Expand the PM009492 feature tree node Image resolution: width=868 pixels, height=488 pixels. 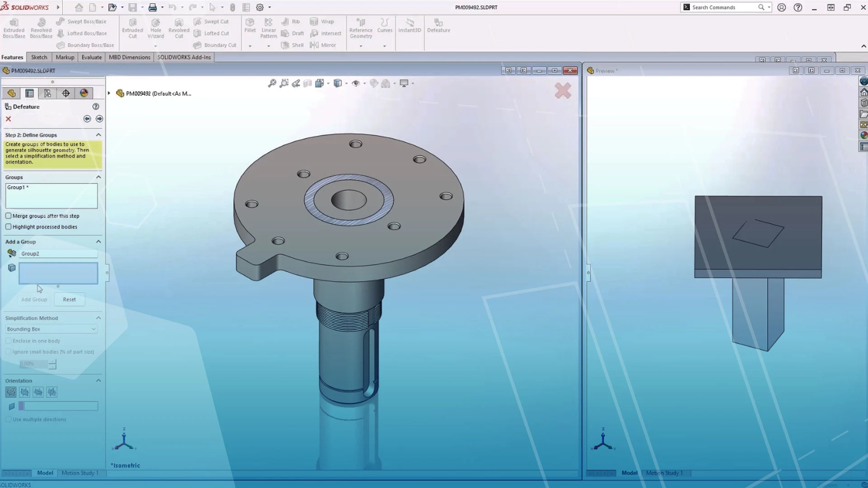109,94
